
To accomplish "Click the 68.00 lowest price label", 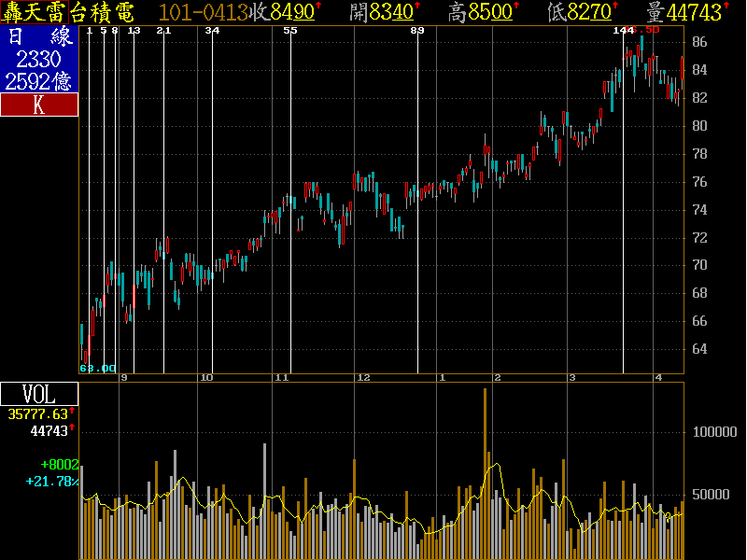I will coord(98,369).
